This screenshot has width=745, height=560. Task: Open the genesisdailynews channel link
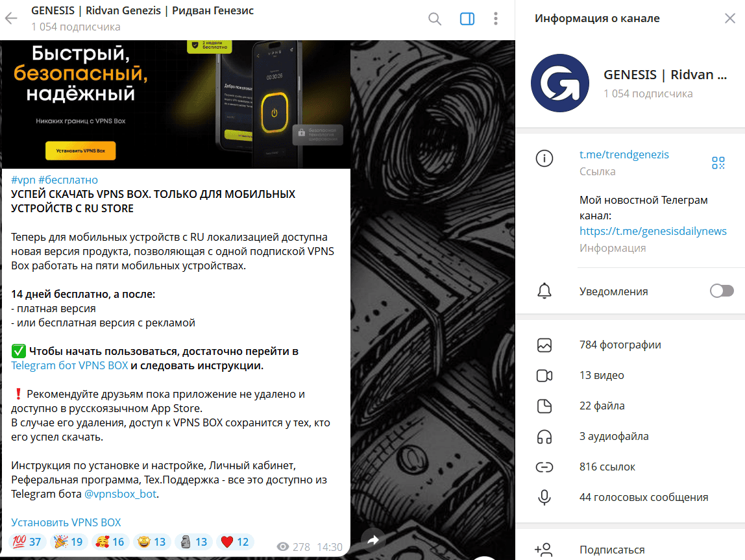point(653,231)
